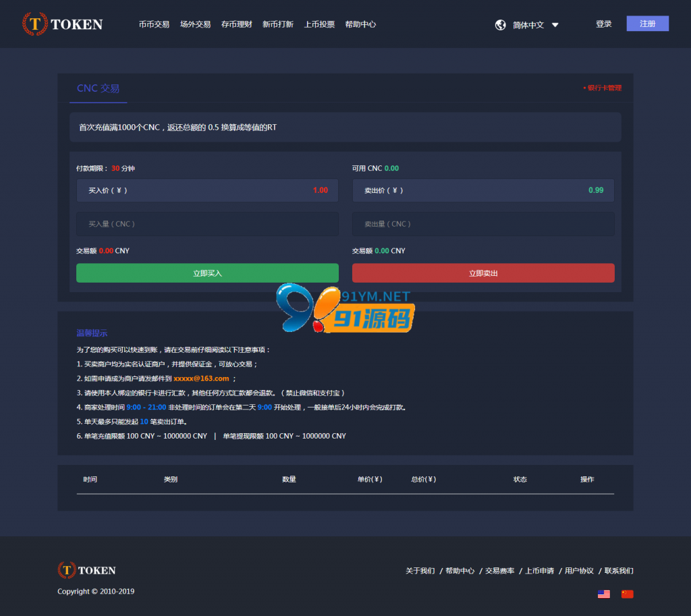This screenshot has width=691, height=616.
Task: Expand the 简体中文 language dropdown arrow
Action: coord(555,25)
